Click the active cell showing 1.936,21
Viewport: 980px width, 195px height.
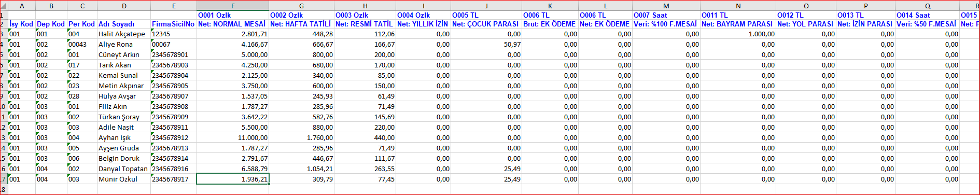[x=233, y=179]
